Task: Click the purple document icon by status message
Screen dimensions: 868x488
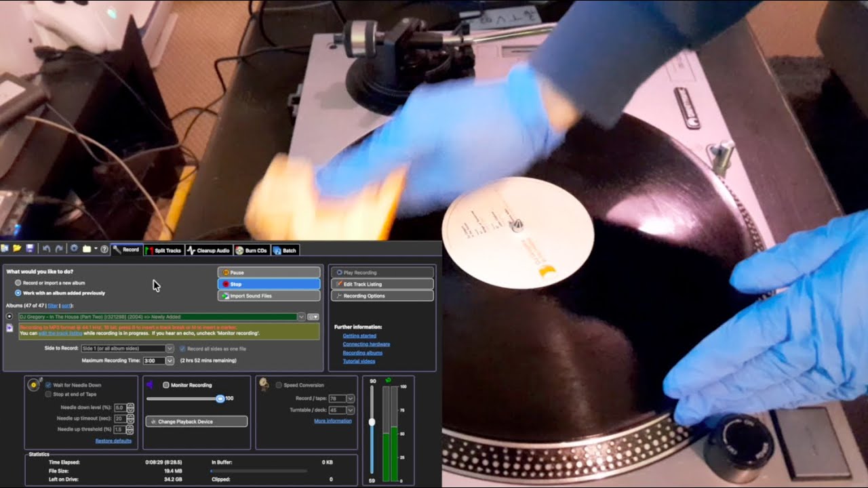Action: tap(9, 328)
